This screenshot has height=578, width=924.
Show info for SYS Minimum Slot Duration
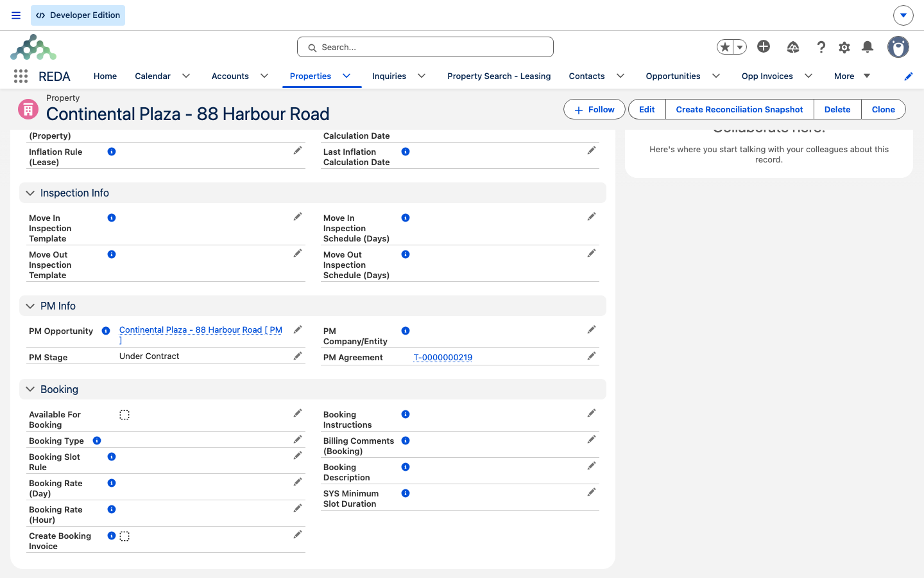[406, 493]
